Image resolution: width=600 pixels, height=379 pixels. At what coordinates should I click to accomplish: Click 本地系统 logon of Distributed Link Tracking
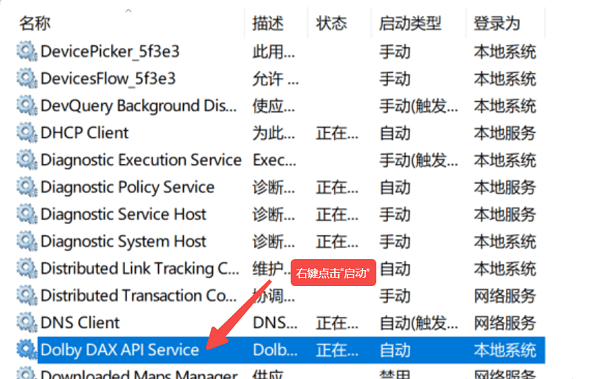pyautogui.click(x=505, y=269)
